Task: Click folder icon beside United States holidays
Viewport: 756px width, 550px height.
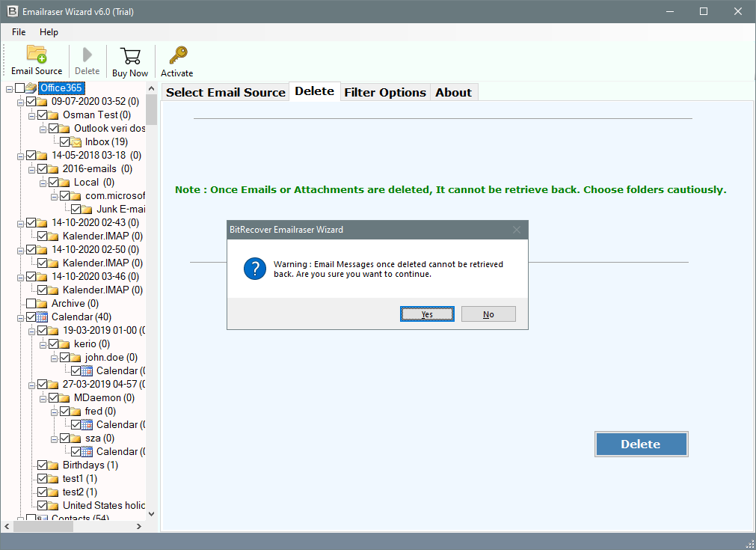Action: pos(54,506)
